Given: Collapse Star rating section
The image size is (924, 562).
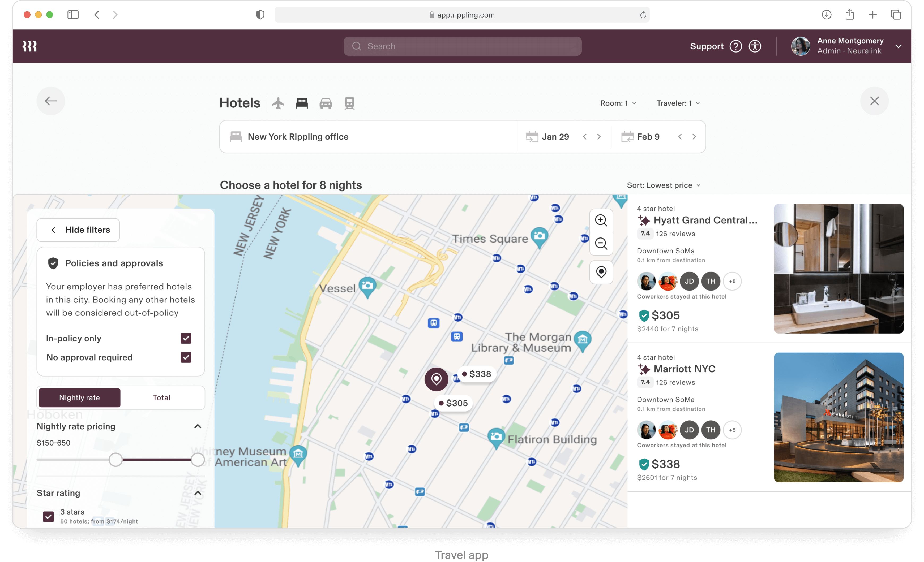Looking at the screenshot, I should tap(198, 493).
